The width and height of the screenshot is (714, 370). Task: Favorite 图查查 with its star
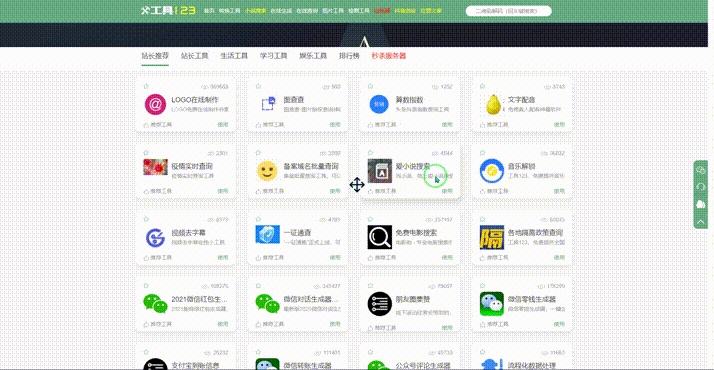[x=258, y=86]
